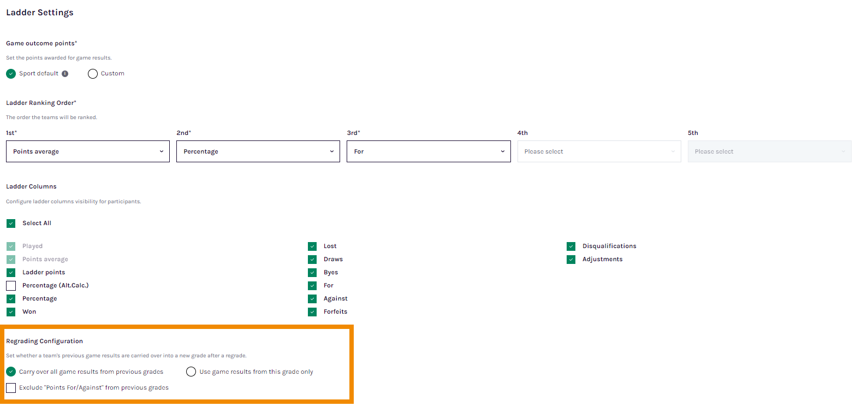
Task: Toggle the Select All columns checkbox
Action: click(11, 223)
